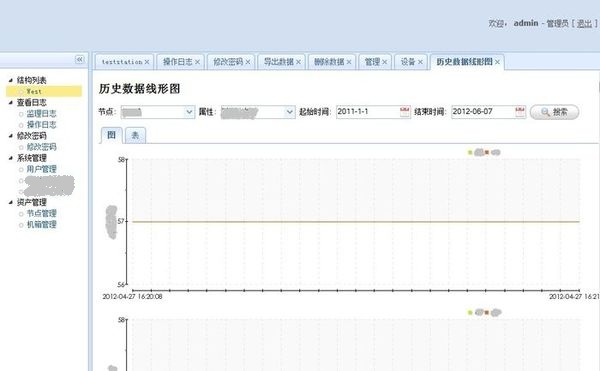Click the green legend marker of the first chart
This screenshot has width=600, height=371.
point(470,152)
